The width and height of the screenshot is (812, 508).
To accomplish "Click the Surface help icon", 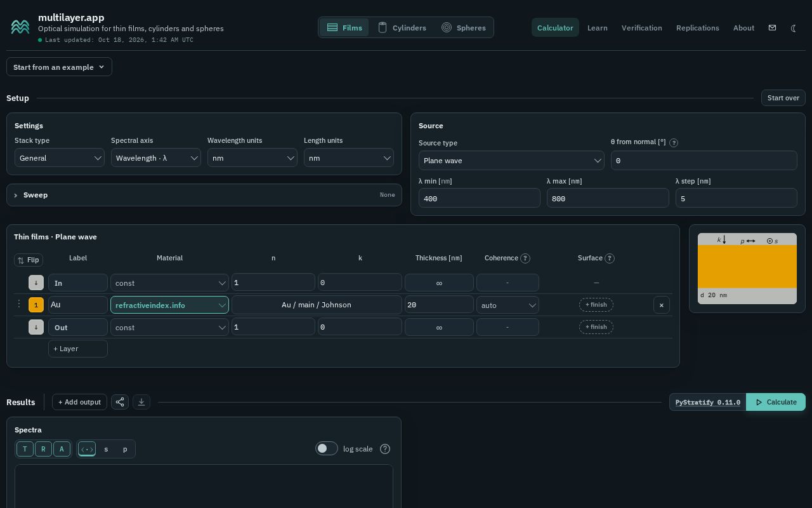I will tap(610, 258).
